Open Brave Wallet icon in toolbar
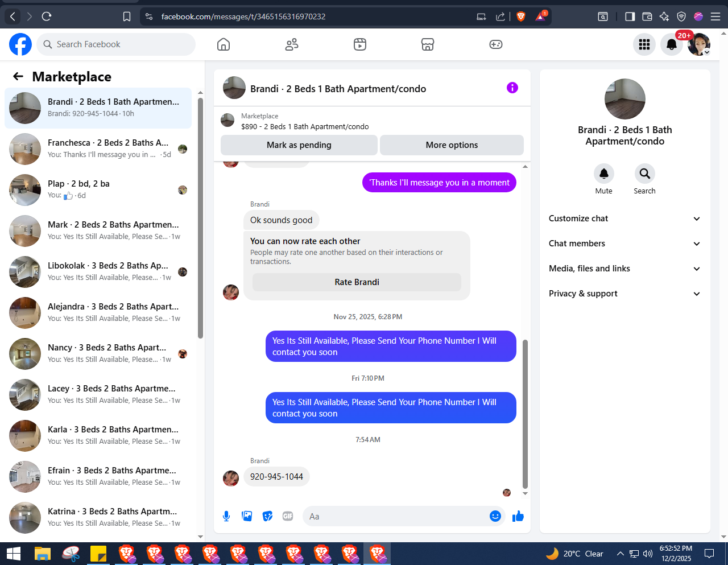728x565 pixels. coord(647,17)
